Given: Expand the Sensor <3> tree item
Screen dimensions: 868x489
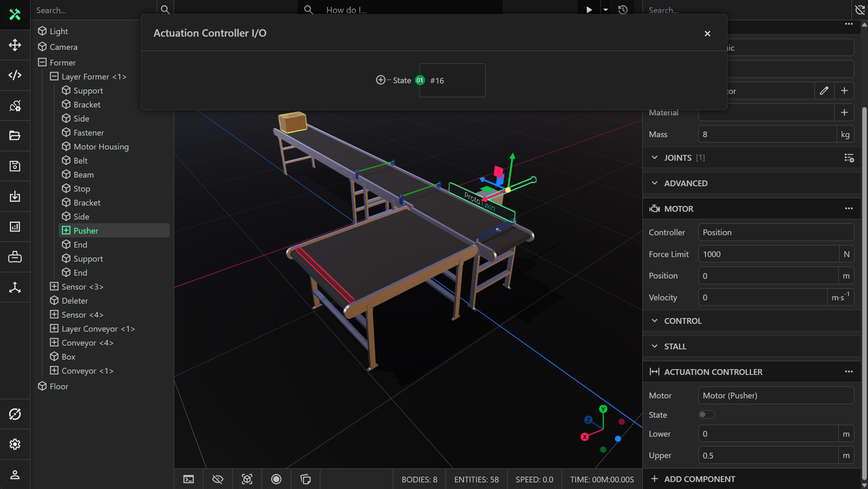Looking at the screenshot, I should click(x=54, y=286).
